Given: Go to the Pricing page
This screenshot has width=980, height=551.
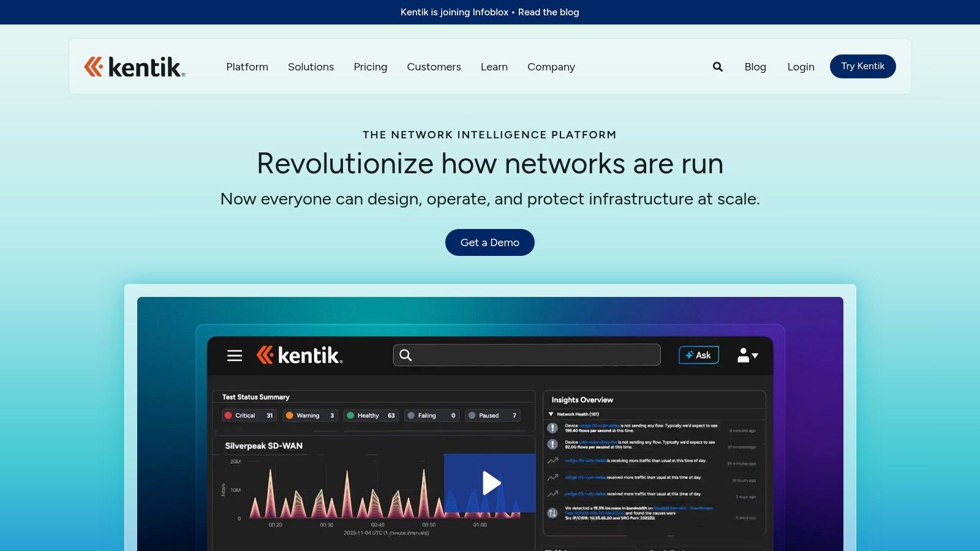Looking at the screenshot, I should (x=371, y=67).
